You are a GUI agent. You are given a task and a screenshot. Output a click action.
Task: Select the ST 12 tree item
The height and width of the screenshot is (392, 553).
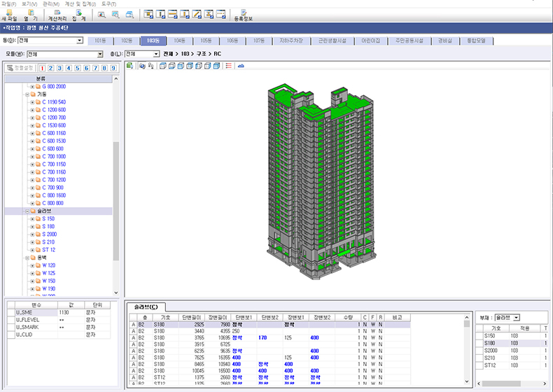click(49, 250)
